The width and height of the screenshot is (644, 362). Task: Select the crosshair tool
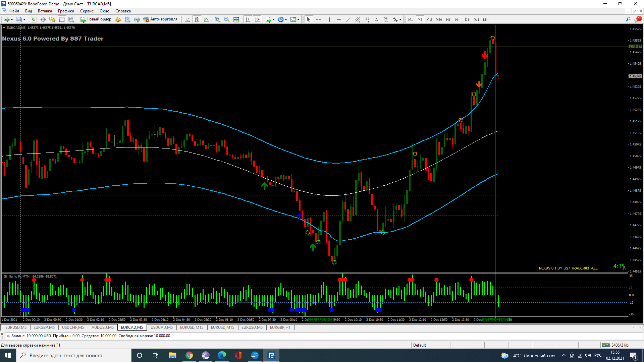coord(318,19)
